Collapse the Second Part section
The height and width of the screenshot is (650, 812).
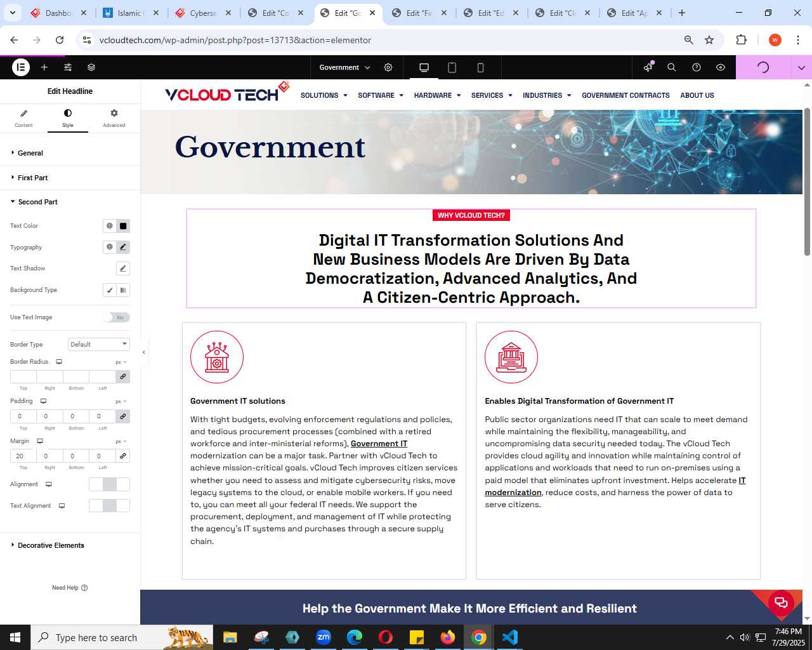[x=70, y=202]
